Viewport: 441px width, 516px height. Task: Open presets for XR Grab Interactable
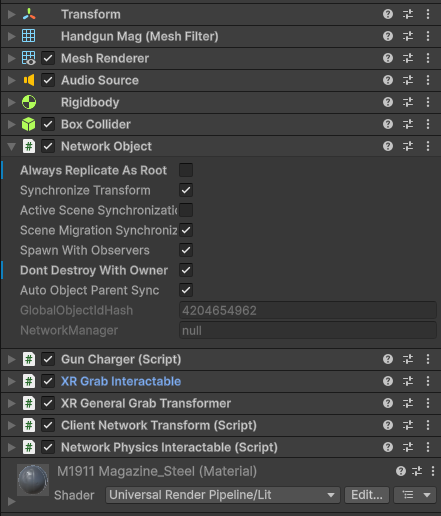pyautogui.click(x=408, y=381)
